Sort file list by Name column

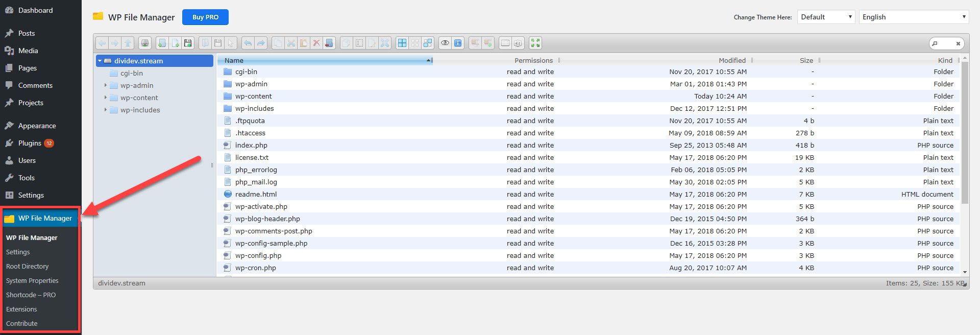pos(325,60)
